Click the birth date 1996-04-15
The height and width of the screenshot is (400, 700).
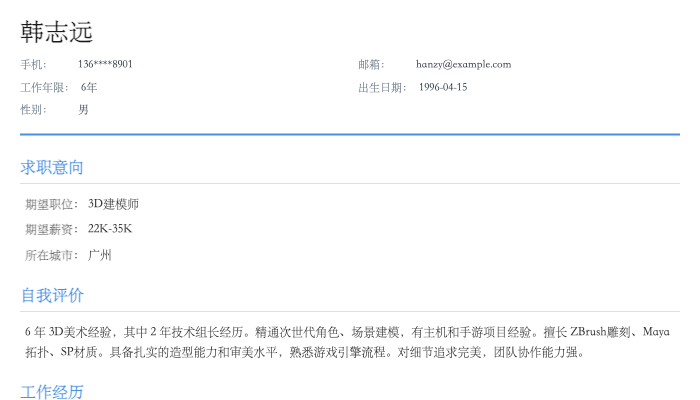pos(442,87)
